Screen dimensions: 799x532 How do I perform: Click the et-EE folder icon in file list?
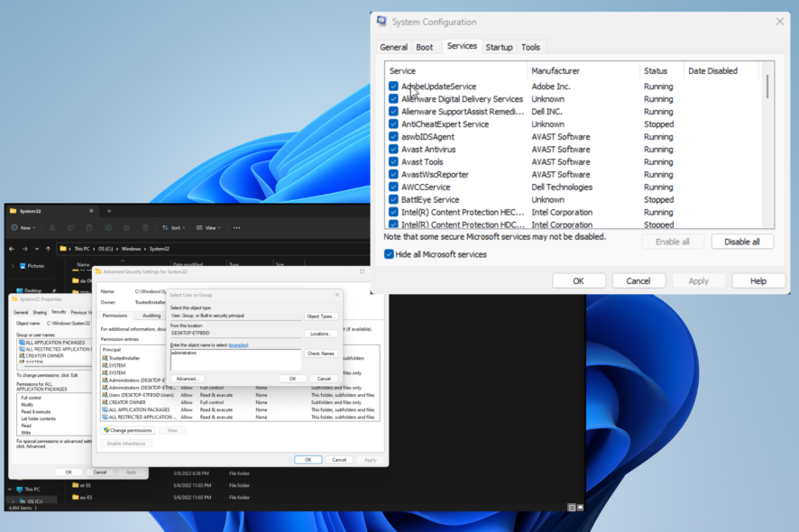click(x=76, y=485)
